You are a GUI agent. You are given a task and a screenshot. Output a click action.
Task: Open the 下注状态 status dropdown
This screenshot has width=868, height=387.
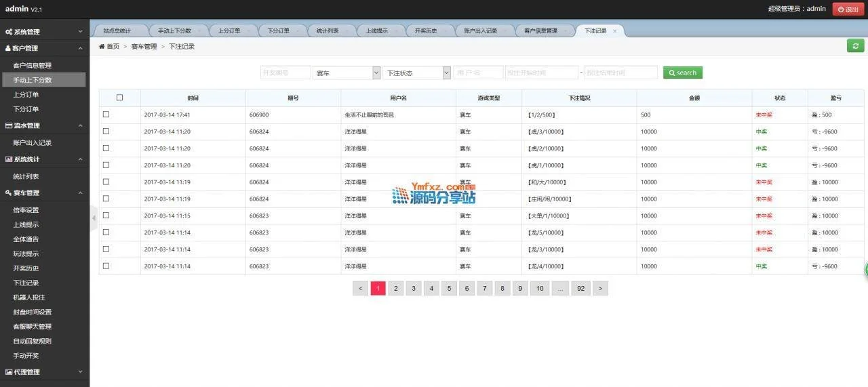(416, 73)
